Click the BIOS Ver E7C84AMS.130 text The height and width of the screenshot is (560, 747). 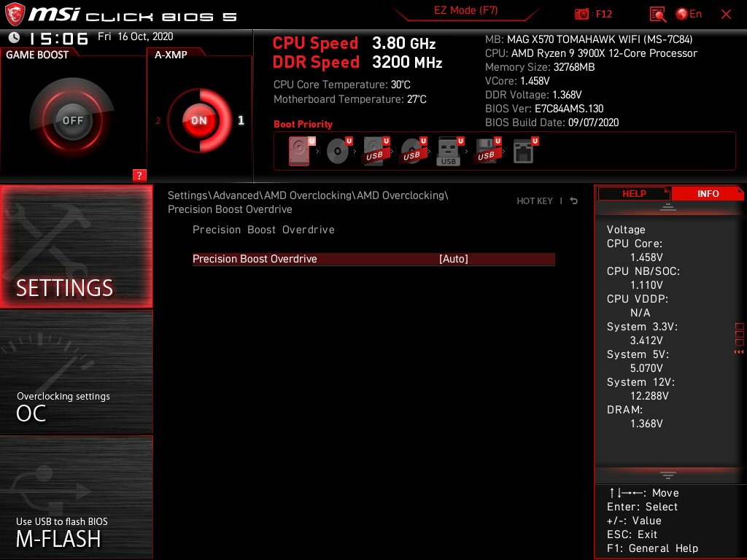[544, 109]
